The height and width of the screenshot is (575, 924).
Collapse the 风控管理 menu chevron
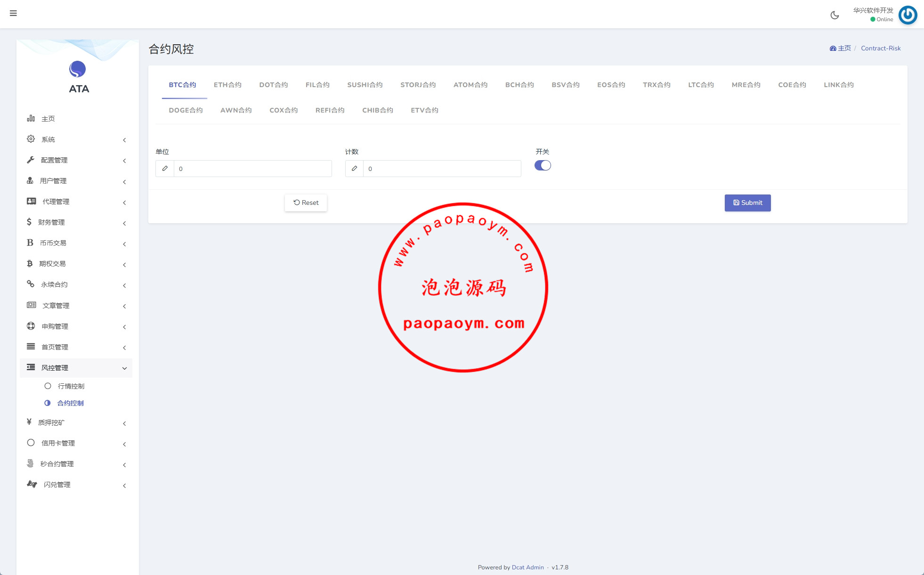pyautogui.click(x=124, y=368)
